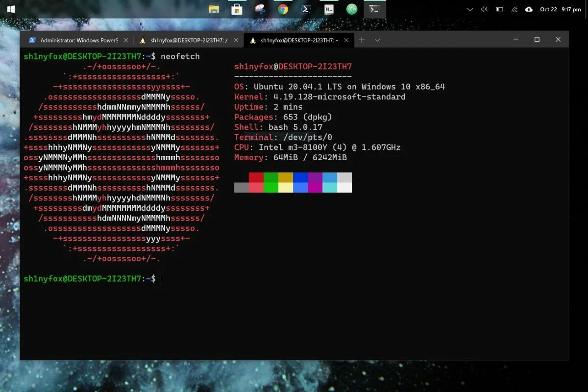Open Windows PowerShell taskbar icon
The image size is (588, 392).
tap(305, 9)
